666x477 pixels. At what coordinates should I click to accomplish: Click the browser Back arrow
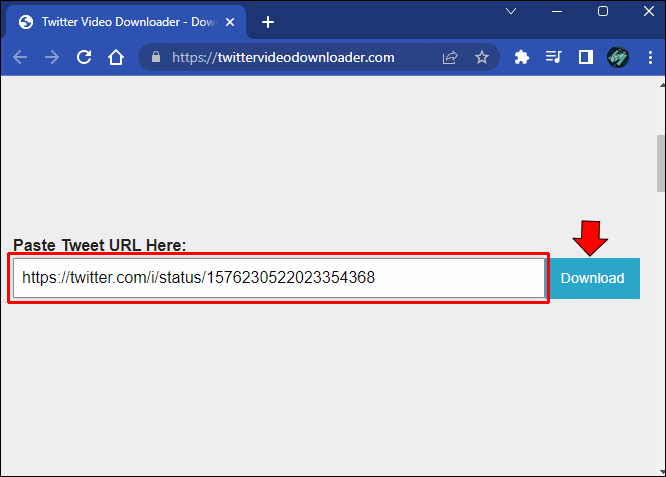click(20, 57)
